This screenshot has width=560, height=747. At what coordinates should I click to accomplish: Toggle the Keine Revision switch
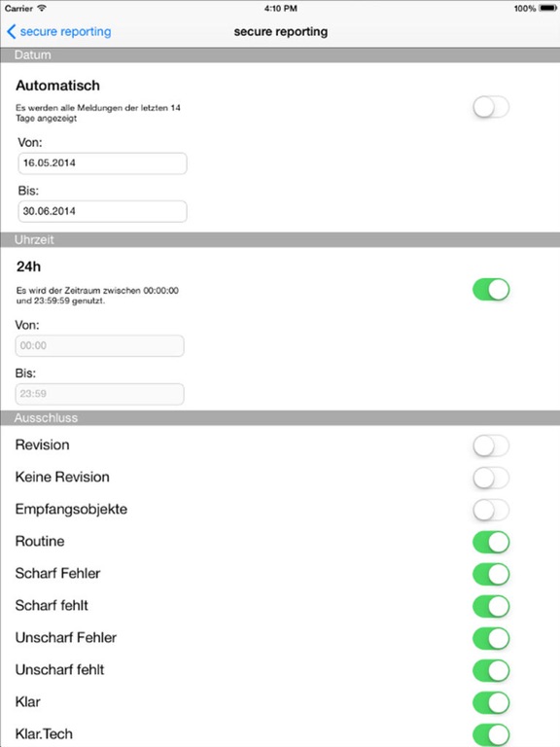(491, 478)
